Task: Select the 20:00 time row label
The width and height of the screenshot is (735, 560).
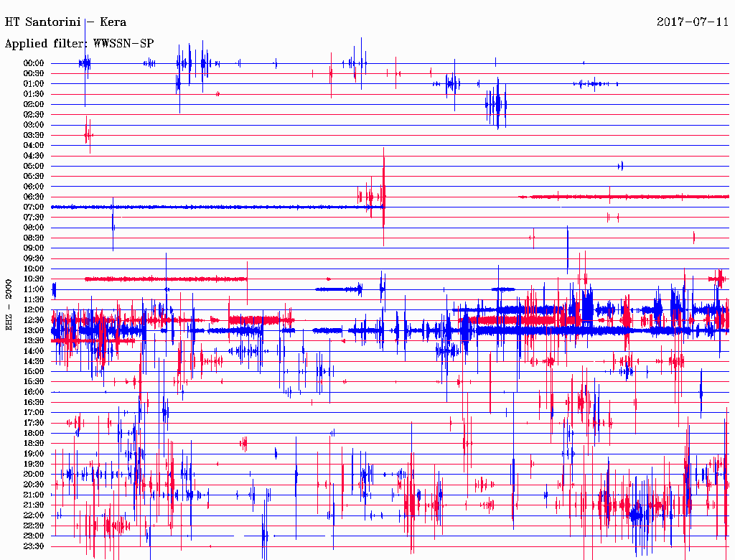Action: (34, 474)
